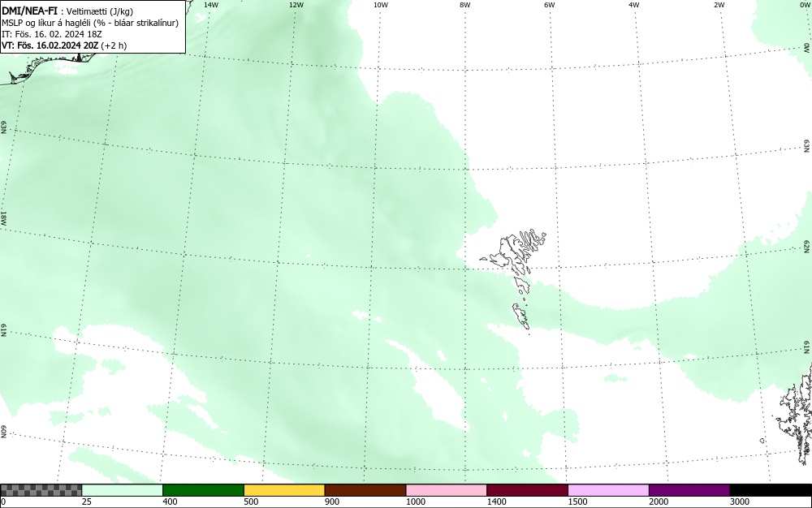The height and width of the screenshot is (508, 812).
Task: Click the 4W longitude label
Action: pos(634,5)
